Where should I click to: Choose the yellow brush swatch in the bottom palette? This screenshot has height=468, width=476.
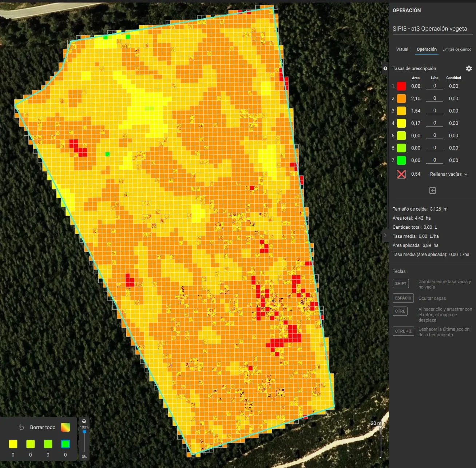(x=13, y=444)
